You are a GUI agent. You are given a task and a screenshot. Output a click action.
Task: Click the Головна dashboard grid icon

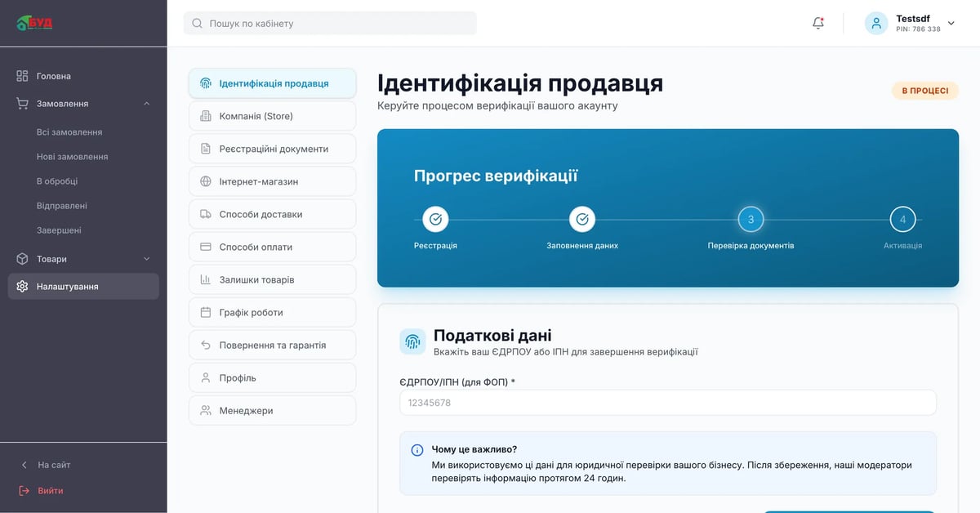(22, 76)
